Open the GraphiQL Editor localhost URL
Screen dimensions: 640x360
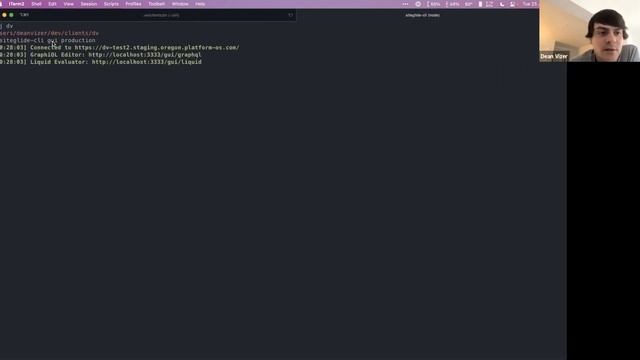pyautogui.click(x=145, y=55)
